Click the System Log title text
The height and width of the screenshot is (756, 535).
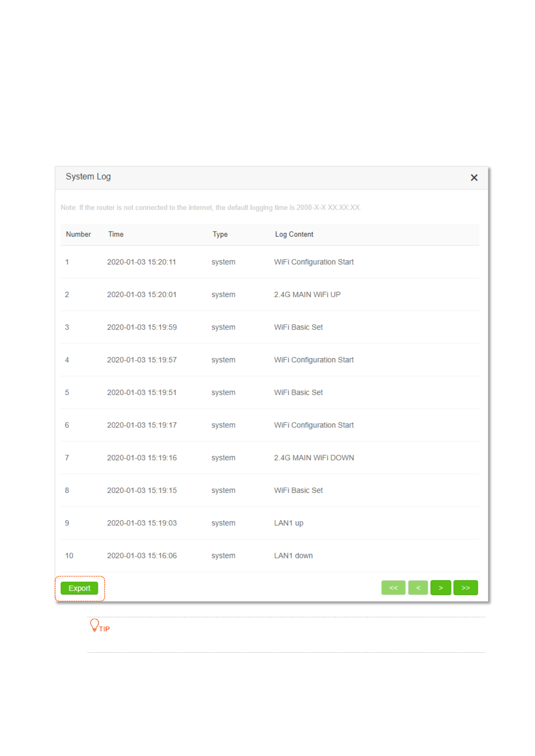[88, 177]
